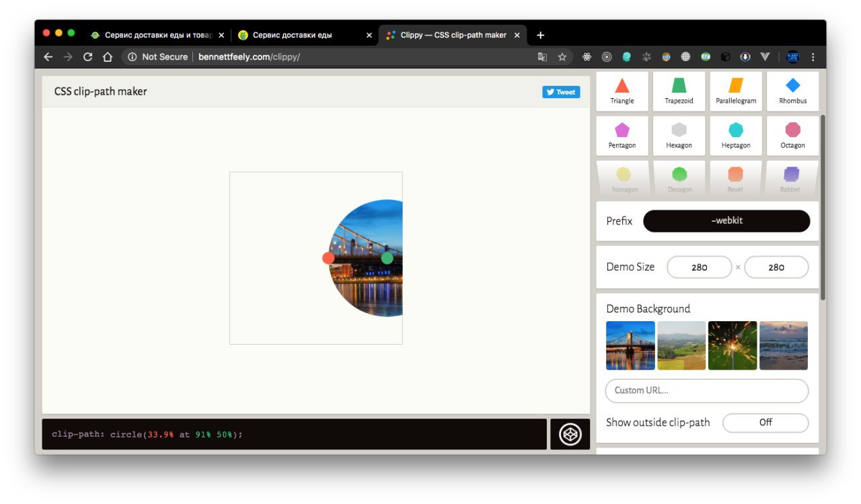Click the demo height field 280
Image resolution: width=861 pixels, height=504 pixels.
(776, 267)
